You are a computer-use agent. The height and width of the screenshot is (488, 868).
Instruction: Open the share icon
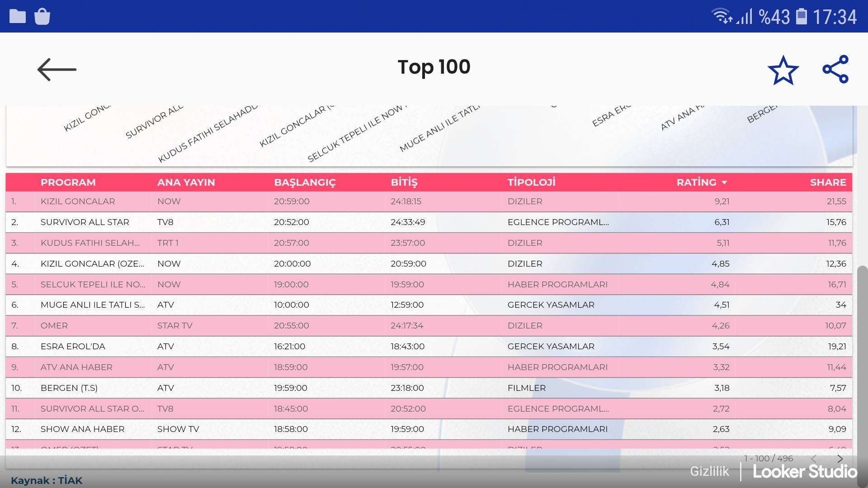[x=835, y=69]
